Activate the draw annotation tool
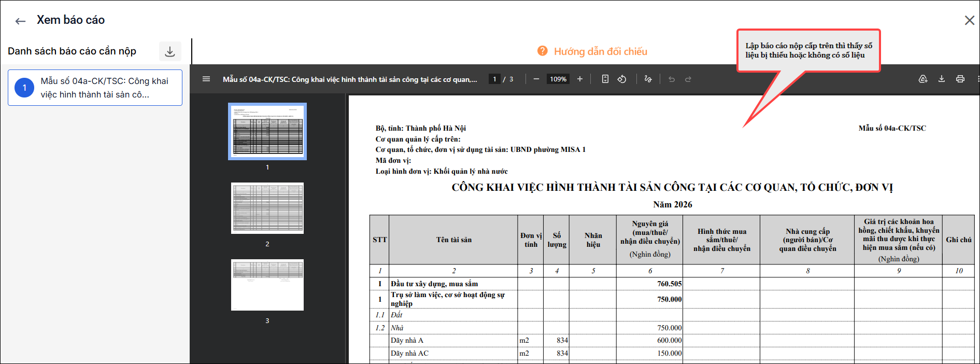This screenshot has height=364, width=980. (x=648, y=79)
